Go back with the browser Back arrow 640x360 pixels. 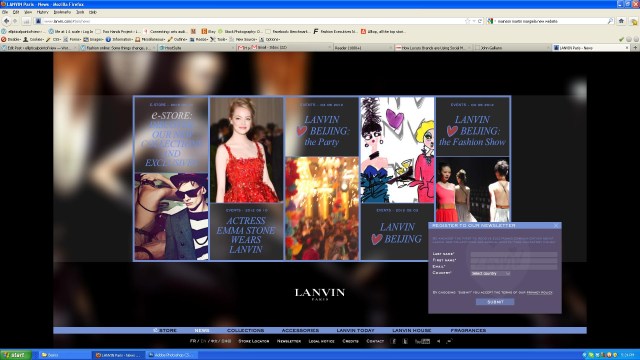[6, 21]
